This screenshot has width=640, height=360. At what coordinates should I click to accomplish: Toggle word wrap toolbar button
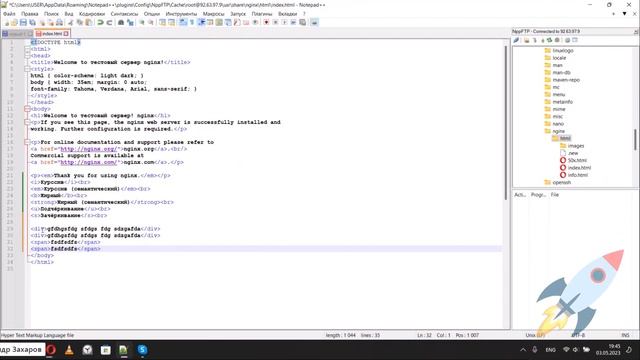(x=183, y=22)
